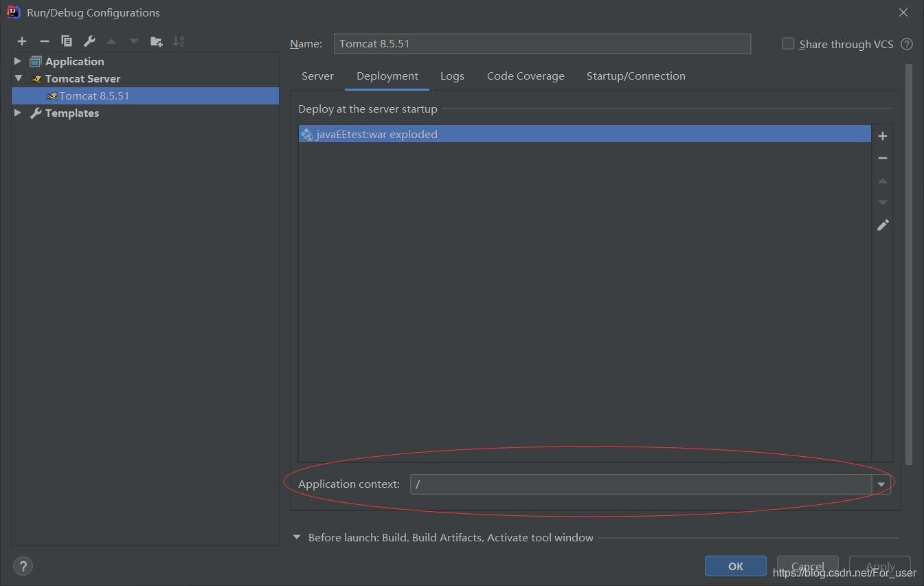Open the Logs tab
The width and height of the screenshot is (924, 586).
(x=452, y=76)
